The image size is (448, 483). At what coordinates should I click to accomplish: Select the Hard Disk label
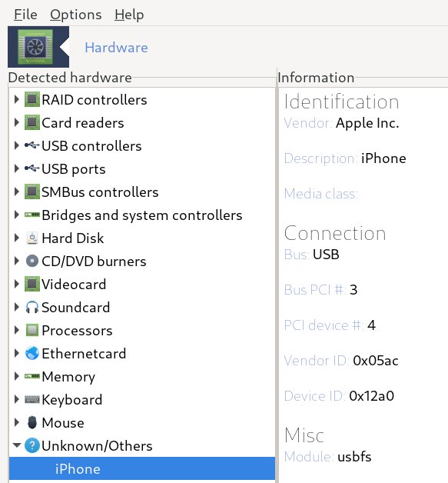click(x=72, y=238)
